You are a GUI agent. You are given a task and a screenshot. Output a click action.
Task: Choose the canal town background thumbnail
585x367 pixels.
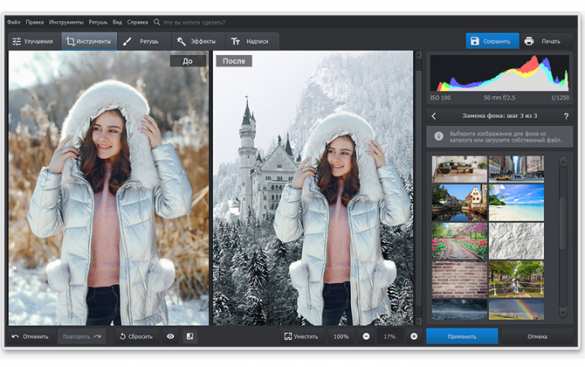(x=459, y=203)
